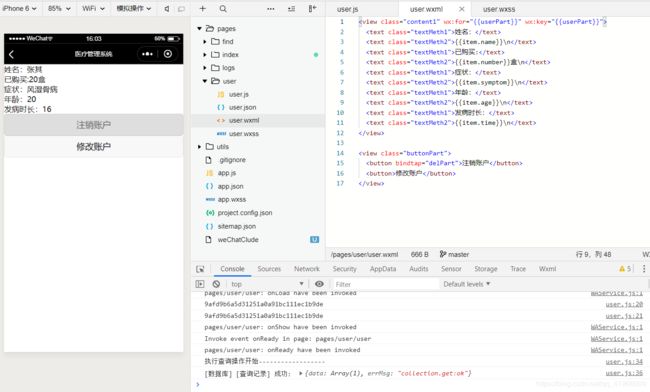The image size is (650, 392).
Task: Click the simulator capsule close circle icon
Action: (168, 54)
